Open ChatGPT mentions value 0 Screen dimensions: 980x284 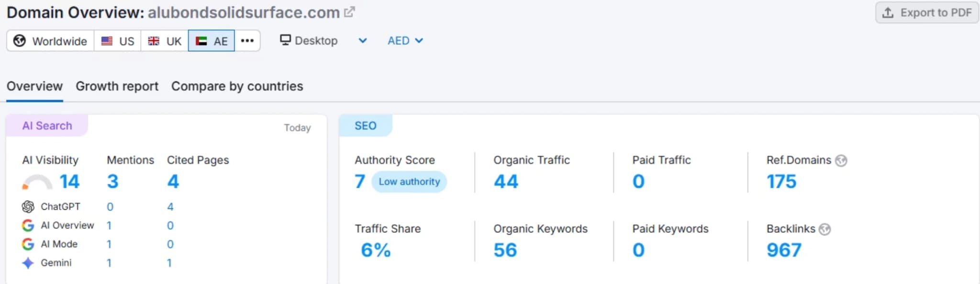(110, 207)
